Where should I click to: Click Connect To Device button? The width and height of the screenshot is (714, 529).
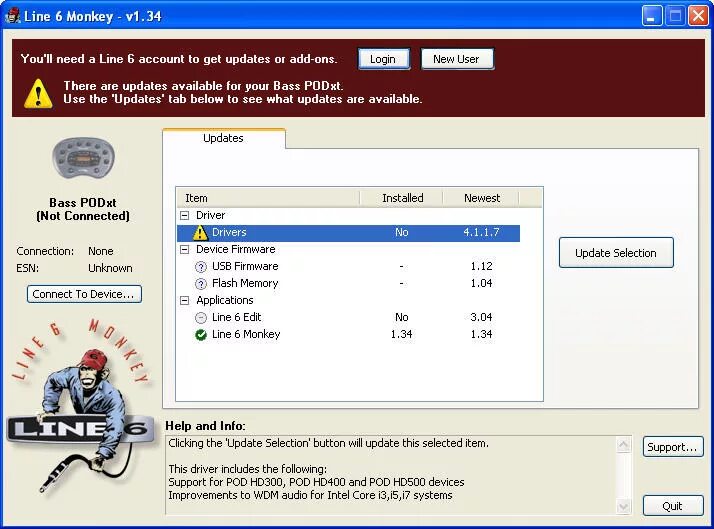click(84, 294)
